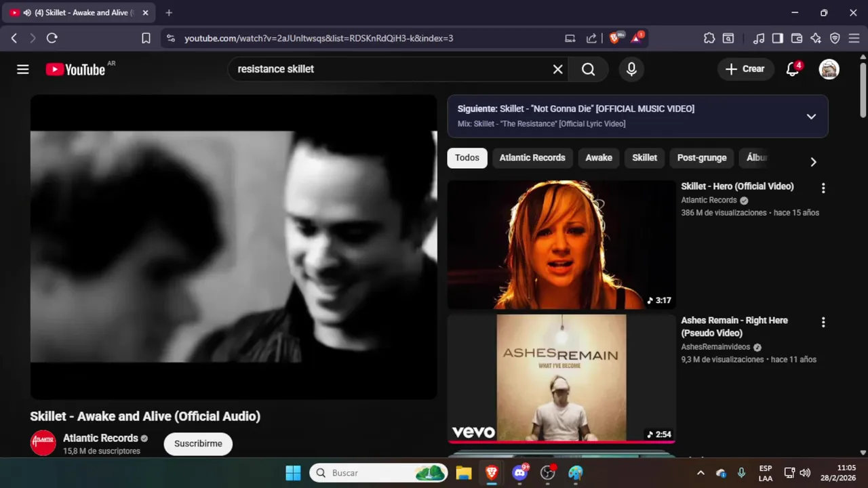The image size is (868, 488).
Task: Open File Explorer from taskbar
Action: pos(463,472)
